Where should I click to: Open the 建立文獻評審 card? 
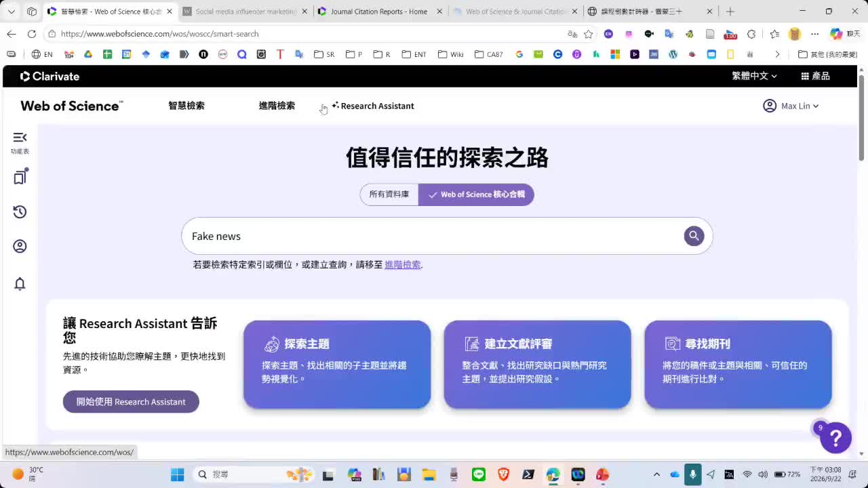click(537, 365)
